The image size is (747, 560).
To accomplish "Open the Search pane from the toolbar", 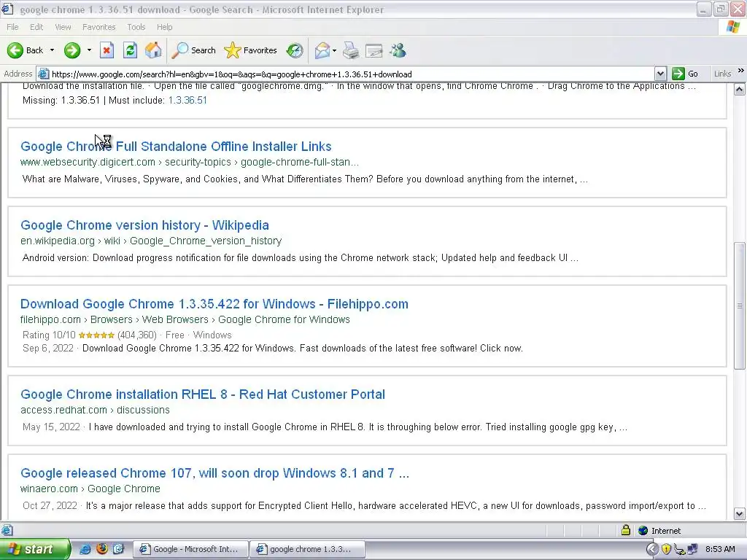I will click(x=193, y=50).
